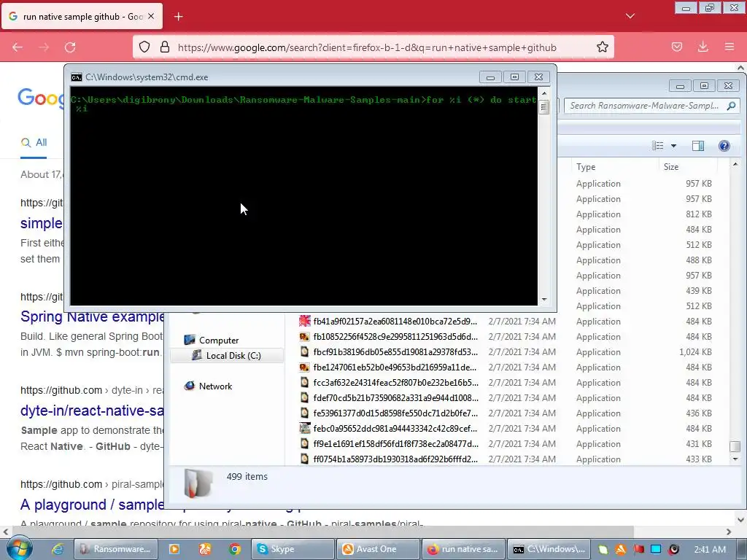Select Local Disk (C:) in navigation pane
This screenshot has width=747, height=560.
coord(226,356)
